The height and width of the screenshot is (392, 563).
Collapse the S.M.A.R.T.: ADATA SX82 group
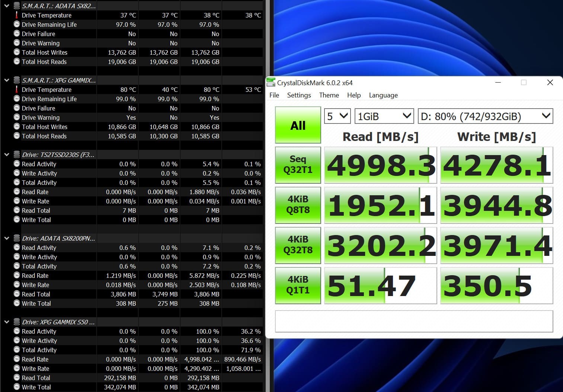[6, 6]
